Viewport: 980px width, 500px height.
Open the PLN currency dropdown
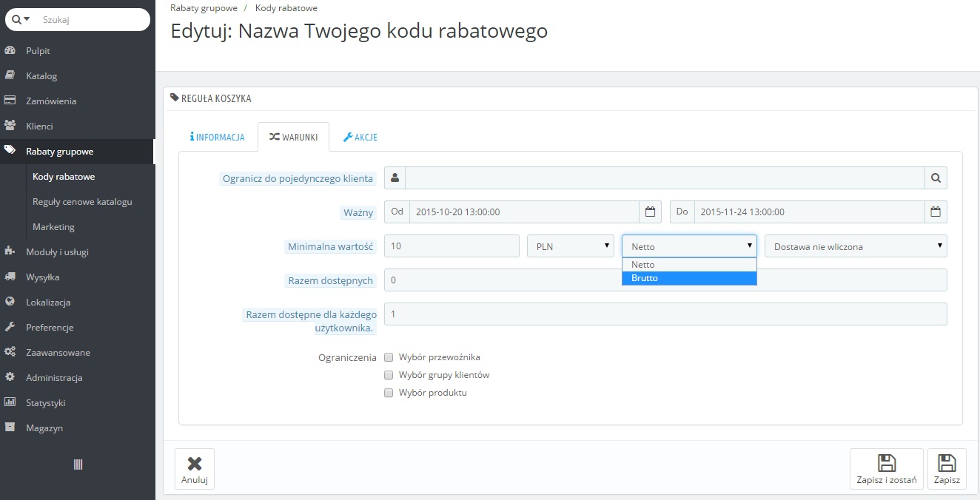pos(570,246)
